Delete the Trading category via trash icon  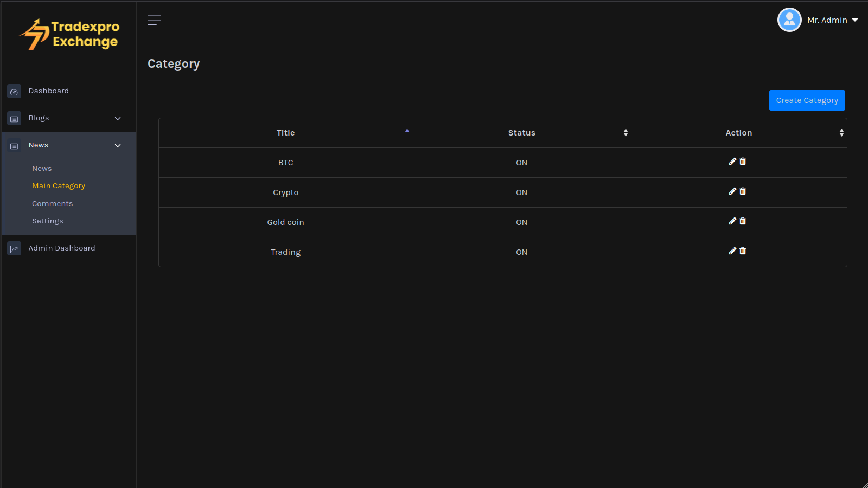743,251
